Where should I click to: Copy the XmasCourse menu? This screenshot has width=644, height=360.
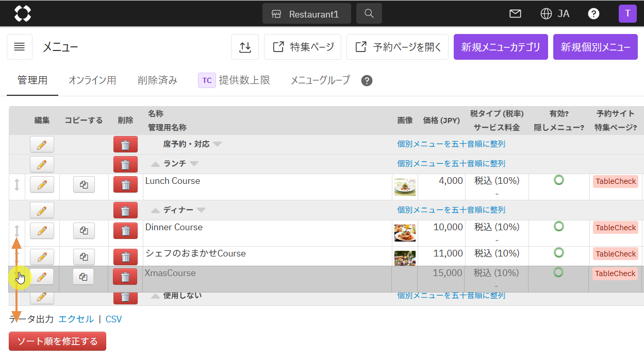click(x=83, y=277)
